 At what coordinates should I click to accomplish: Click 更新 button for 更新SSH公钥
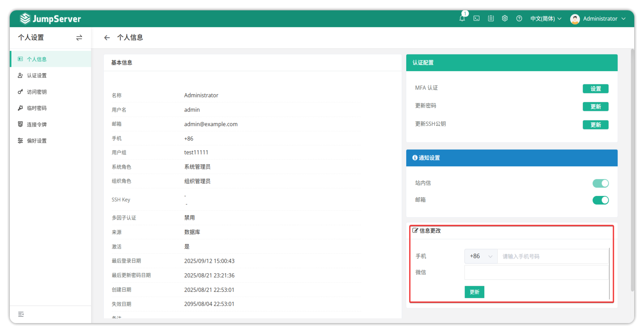[595, 125]
